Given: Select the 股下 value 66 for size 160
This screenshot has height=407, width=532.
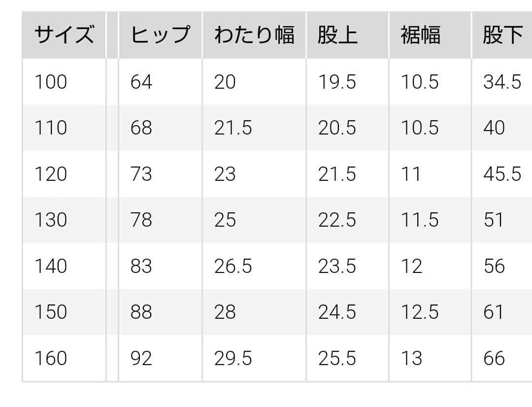Looking at the screenshot, I should click(x=494, y=358).
